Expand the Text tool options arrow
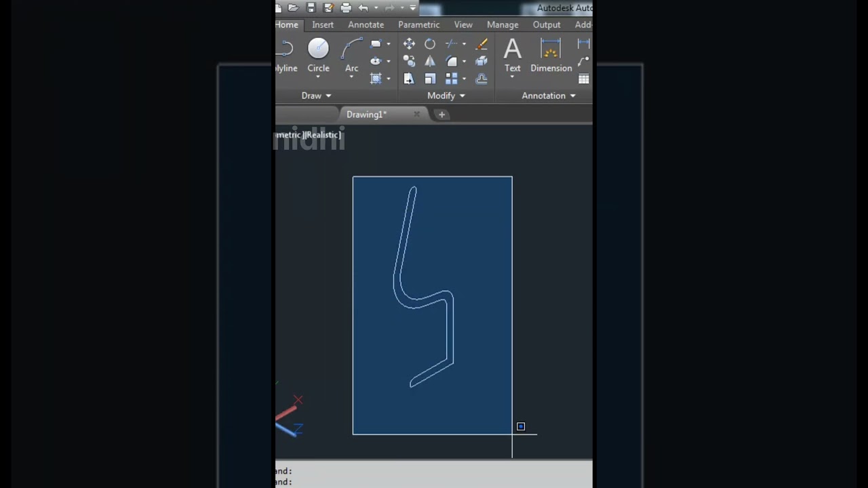868x488 pixels. pos(513,77)
